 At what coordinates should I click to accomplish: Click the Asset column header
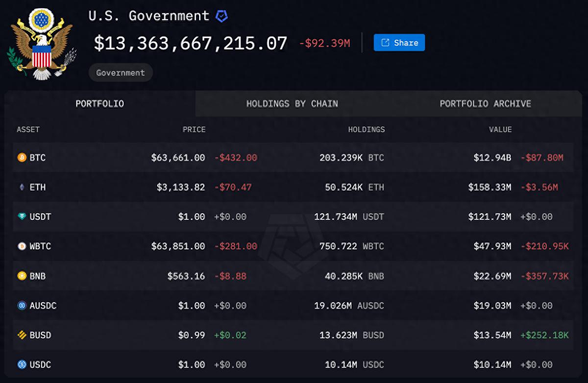28,130
